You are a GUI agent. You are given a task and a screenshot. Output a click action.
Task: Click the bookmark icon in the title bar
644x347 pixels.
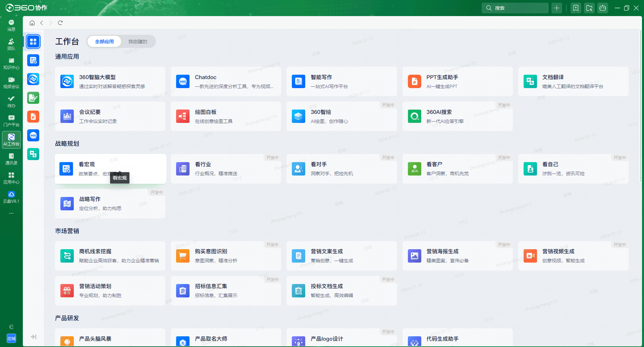coord(576,8)
